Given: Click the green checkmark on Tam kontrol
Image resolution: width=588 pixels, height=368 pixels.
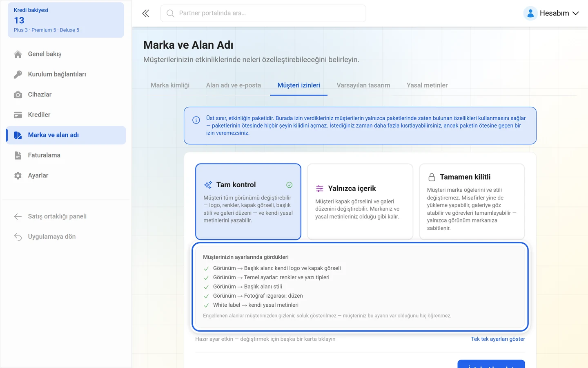Looking at the screenshot, I should 290,185.
